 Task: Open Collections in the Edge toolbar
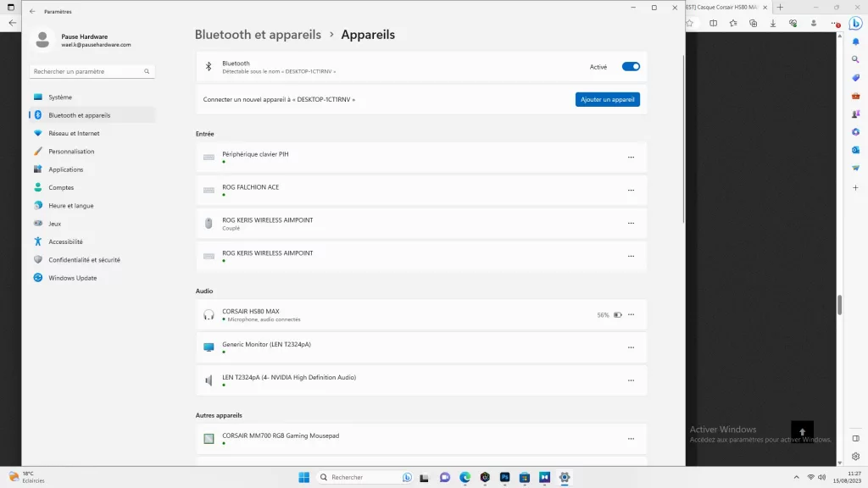pos(753,23)
